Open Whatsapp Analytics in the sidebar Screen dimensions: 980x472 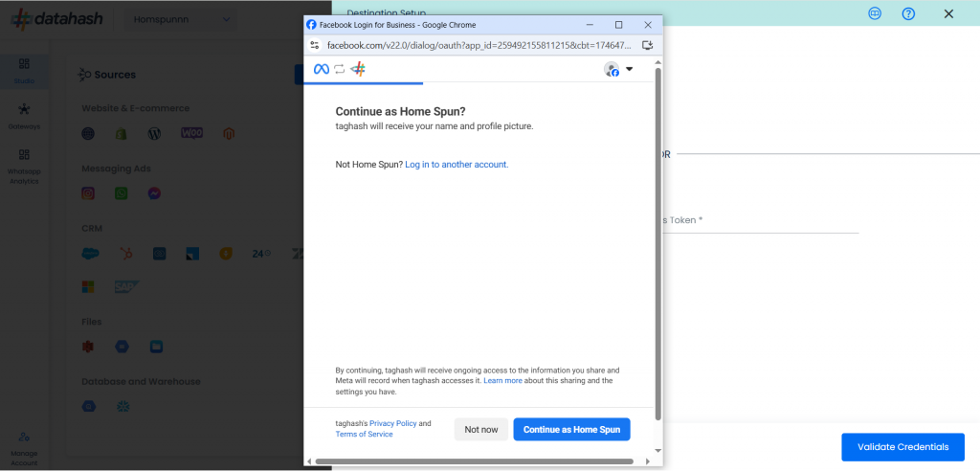click(24, 167)
